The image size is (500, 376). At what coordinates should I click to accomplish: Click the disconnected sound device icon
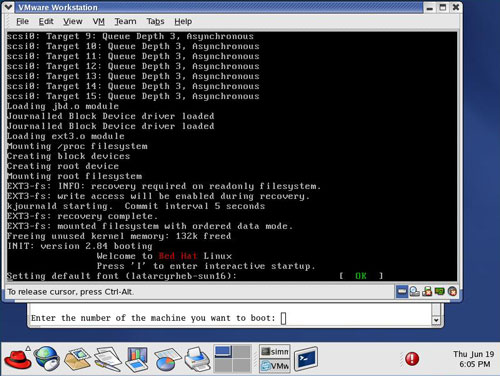point(452,292)
